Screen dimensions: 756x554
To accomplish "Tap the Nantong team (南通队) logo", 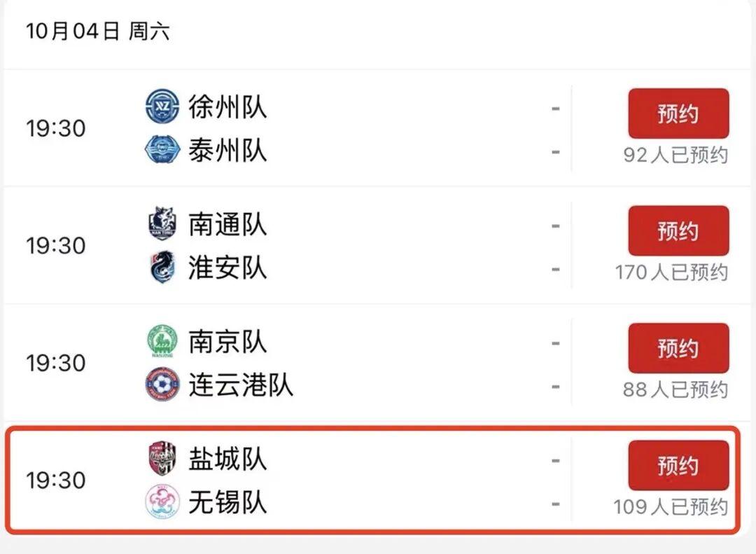I will pos(162,223).
